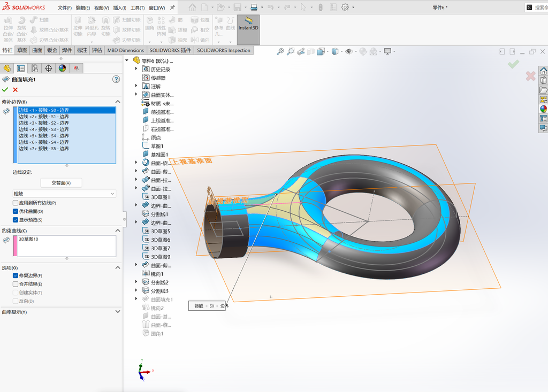The height and width of the screenshot is (392, 548).
Task: Open the DimXpertManager crosshair tab icon
Action: [49, 68]
